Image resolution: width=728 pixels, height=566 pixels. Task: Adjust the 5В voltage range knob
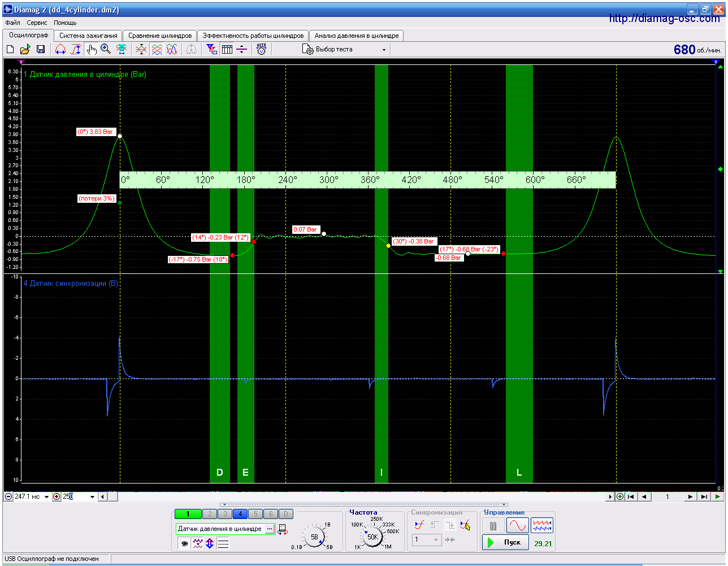coord(314,537)
